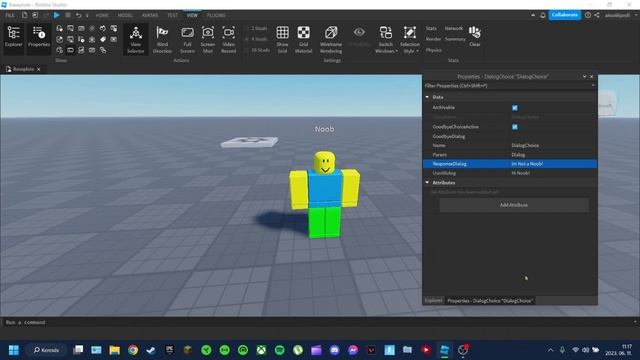Toggle Show Grid

tap(282, 39)
